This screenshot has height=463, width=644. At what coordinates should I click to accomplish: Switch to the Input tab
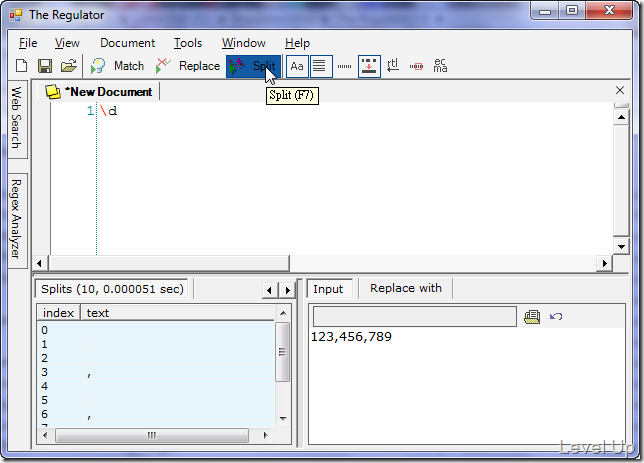(x=328, y=289)
